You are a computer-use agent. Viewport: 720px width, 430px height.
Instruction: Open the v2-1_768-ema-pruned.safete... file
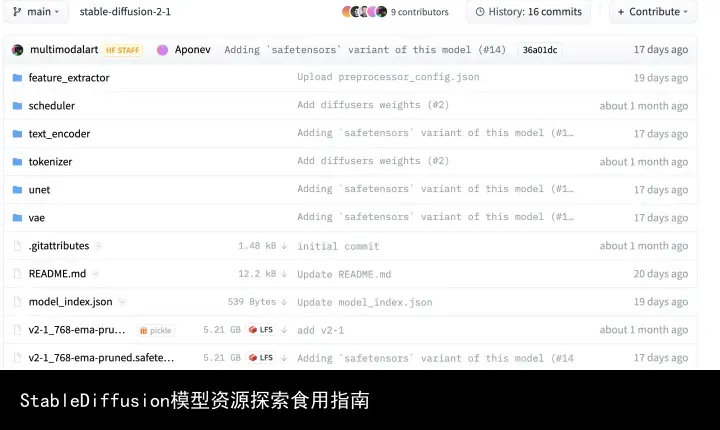101,358
